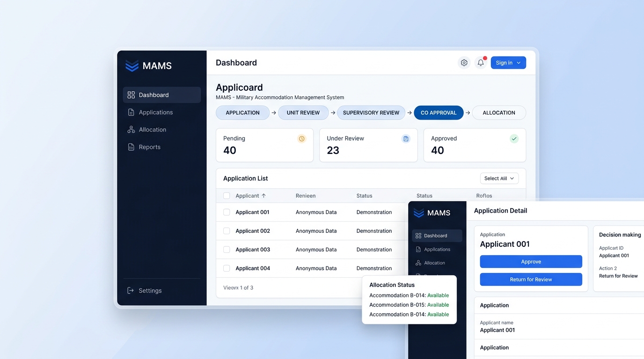Viewport: 644px width, 359px height.
Task: Click the sort arrow next to Applicant header
Action: (263, 196)
